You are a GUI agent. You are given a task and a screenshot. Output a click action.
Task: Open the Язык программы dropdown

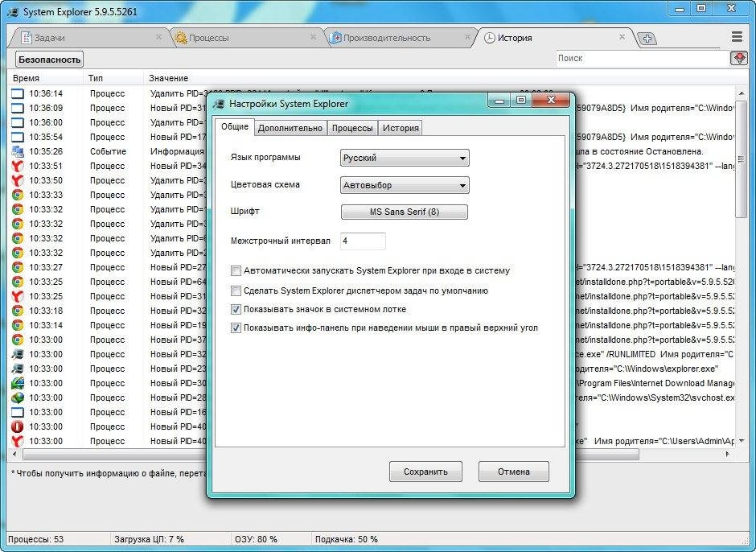405,158
